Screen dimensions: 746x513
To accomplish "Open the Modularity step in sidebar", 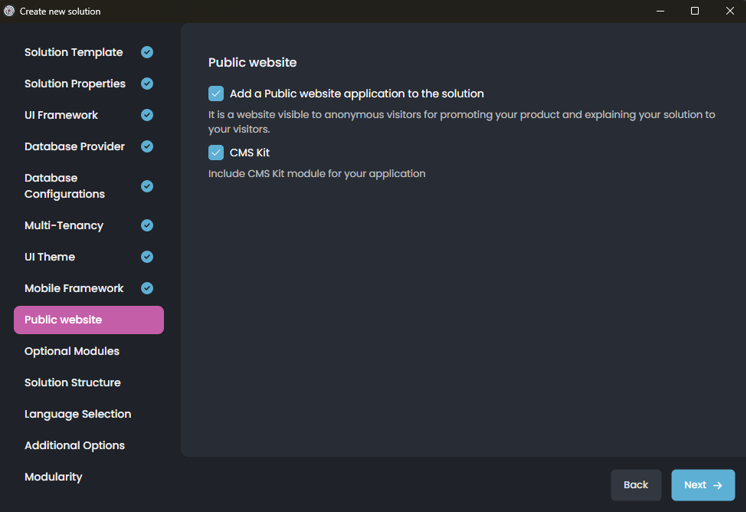I will click(53, 477).
